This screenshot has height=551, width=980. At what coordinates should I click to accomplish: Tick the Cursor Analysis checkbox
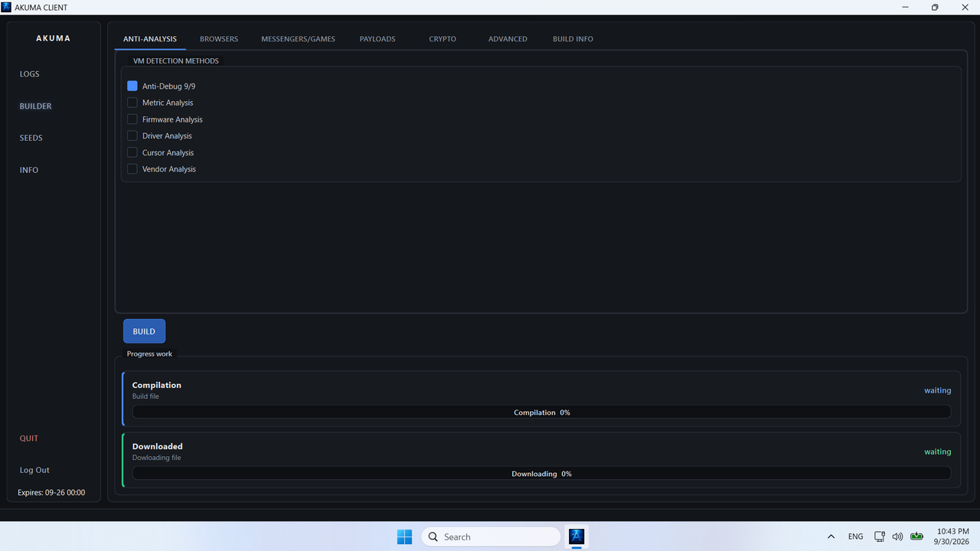(132, 152)
